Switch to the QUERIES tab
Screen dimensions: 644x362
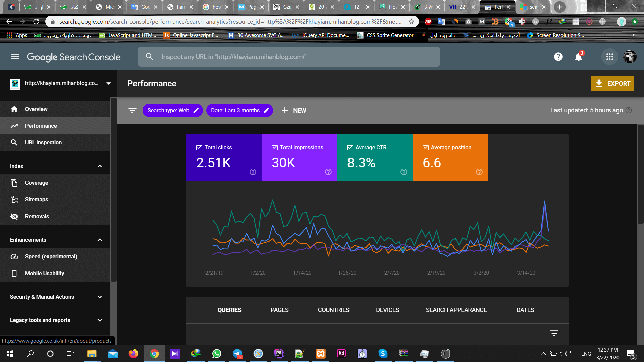[x=229, y=310]
